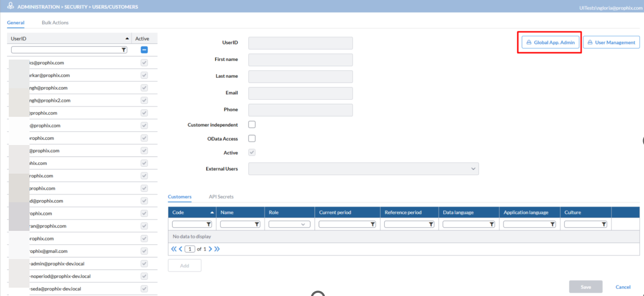Click the Cancel link
644x296 pixels.
coord(623,287)
